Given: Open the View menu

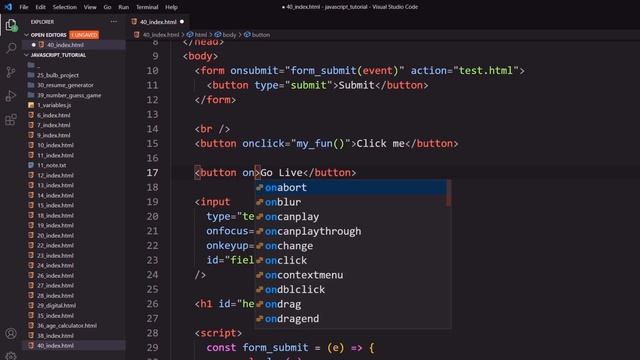Looking at the screenshot, I should pyautogui.click(x=90, y=7).
